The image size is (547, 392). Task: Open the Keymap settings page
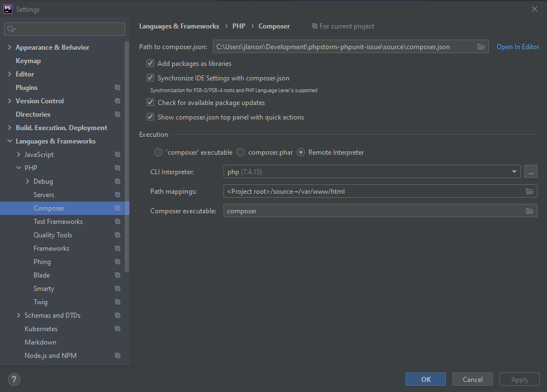point(28,61)
